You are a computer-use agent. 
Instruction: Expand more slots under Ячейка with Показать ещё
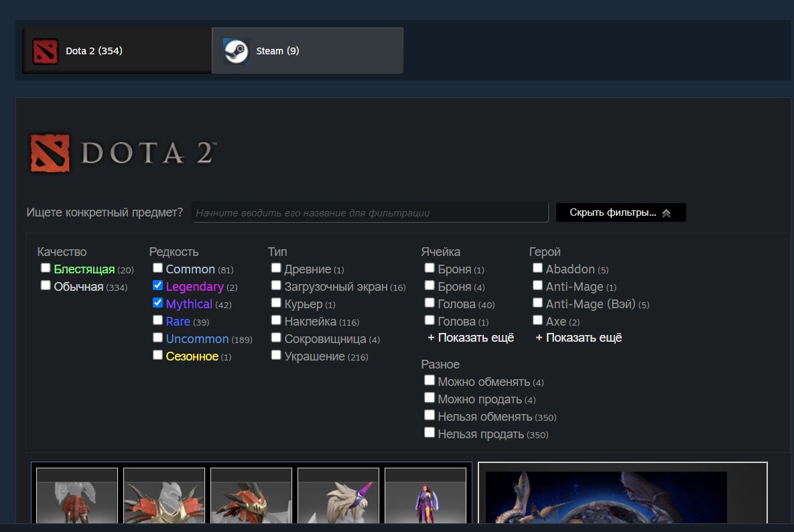[x=471, y=338]
